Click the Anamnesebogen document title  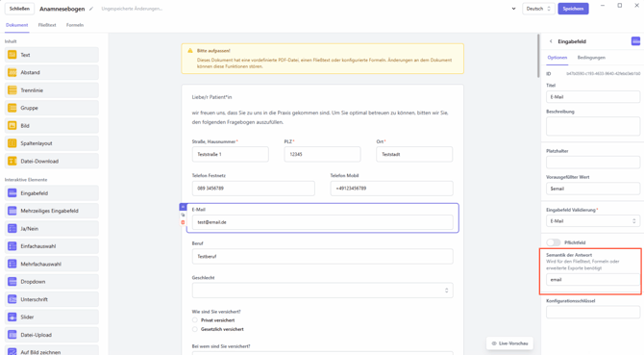pos(62,9)
